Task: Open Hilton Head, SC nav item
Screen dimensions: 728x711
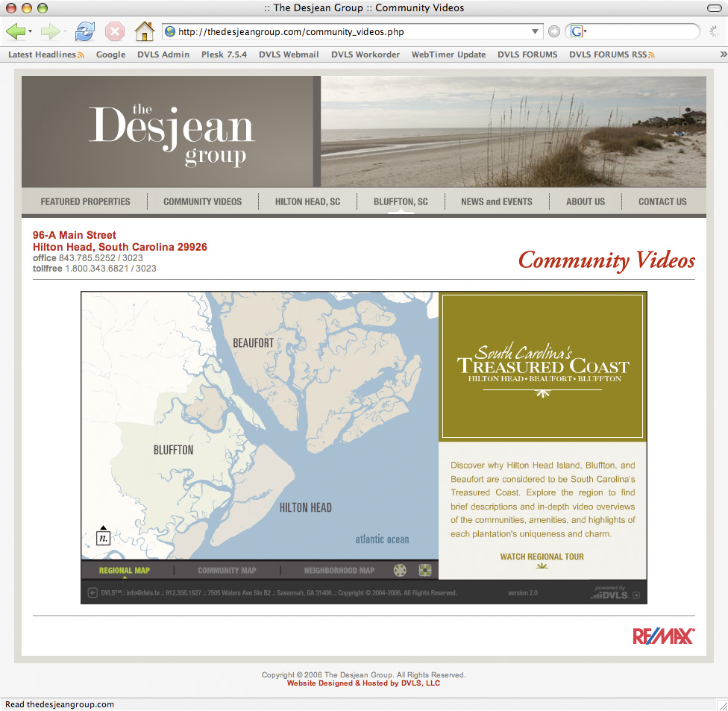Action: pyautogui.click(x=307, y=201)
